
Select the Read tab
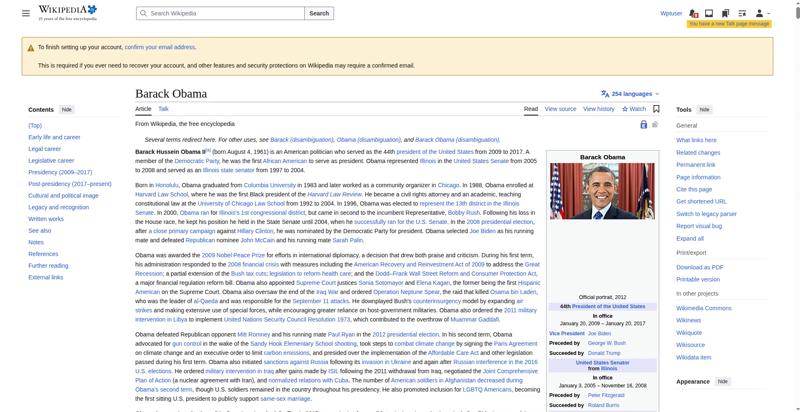531,109
